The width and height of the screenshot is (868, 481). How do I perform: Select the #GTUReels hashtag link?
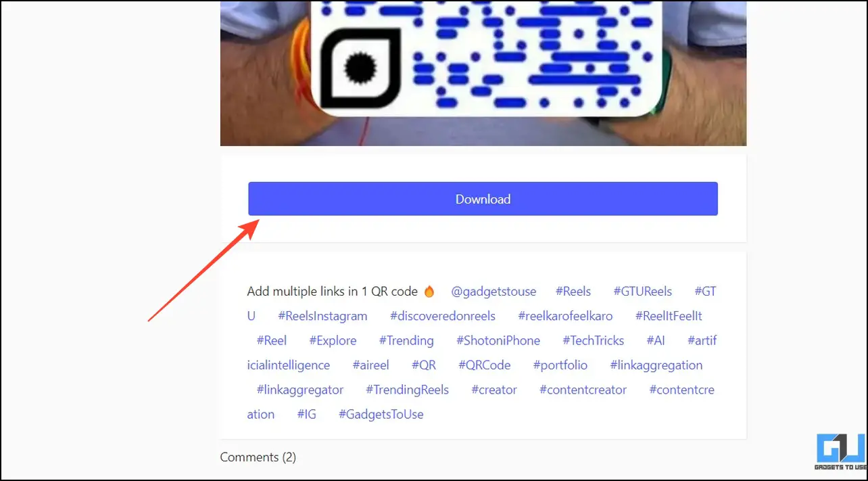click(643, 292)
